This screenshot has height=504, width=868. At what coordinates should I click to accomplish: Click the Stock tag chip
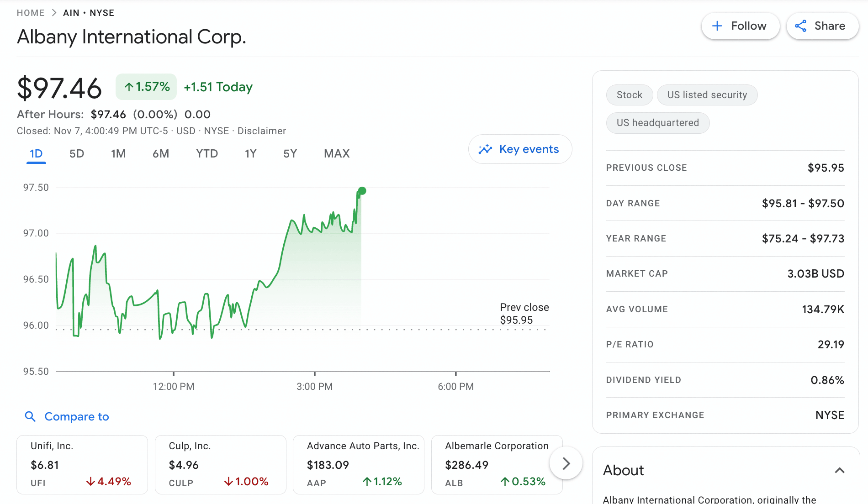[630, 95]
